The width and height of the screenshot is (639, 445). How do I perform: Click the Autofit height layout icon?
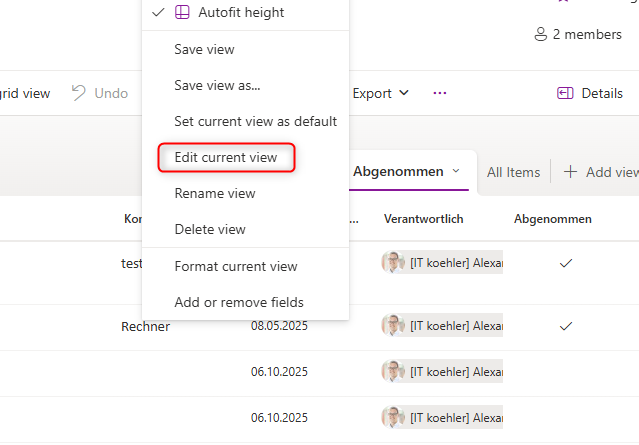pos(183,13)
